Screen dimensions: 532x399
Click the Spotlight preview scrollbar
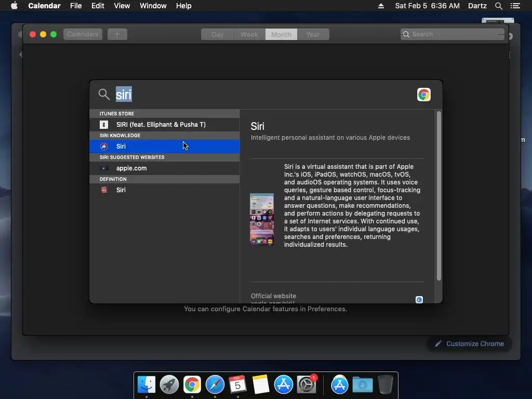click(438, 196)
